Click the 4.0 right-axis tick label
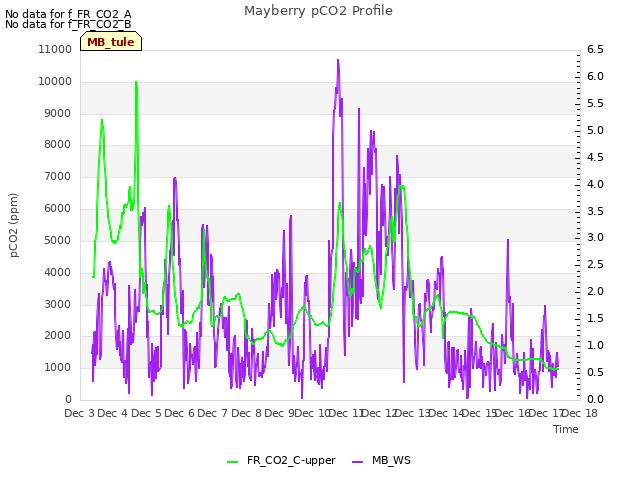 (595, 184)
